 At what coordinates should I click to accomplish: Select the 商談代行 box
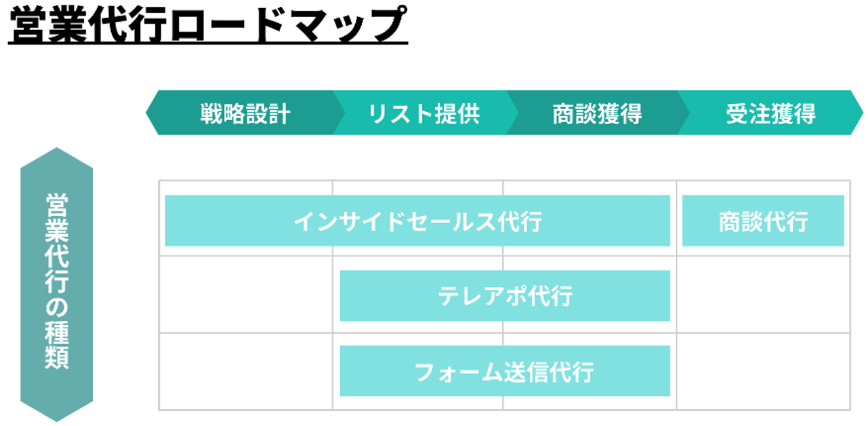(x=763, y=220)
